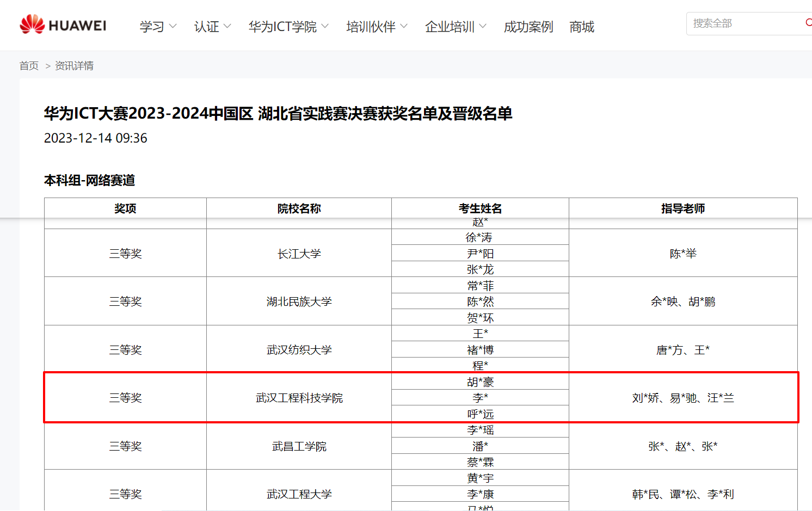Click the 资讯详情 breadcrumb
This screenshot has width=812, height=511.
click(x=74, y=66)
